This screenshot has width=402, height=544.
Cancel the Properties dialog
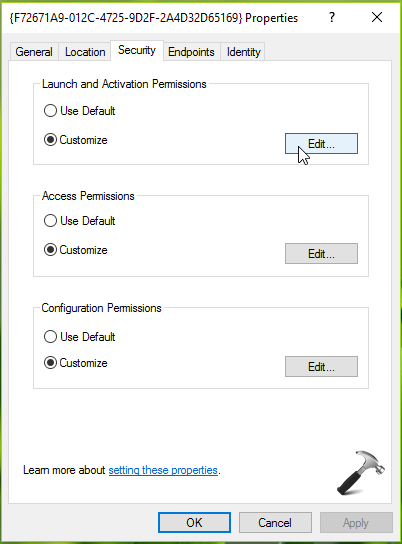tap(275, 522)
